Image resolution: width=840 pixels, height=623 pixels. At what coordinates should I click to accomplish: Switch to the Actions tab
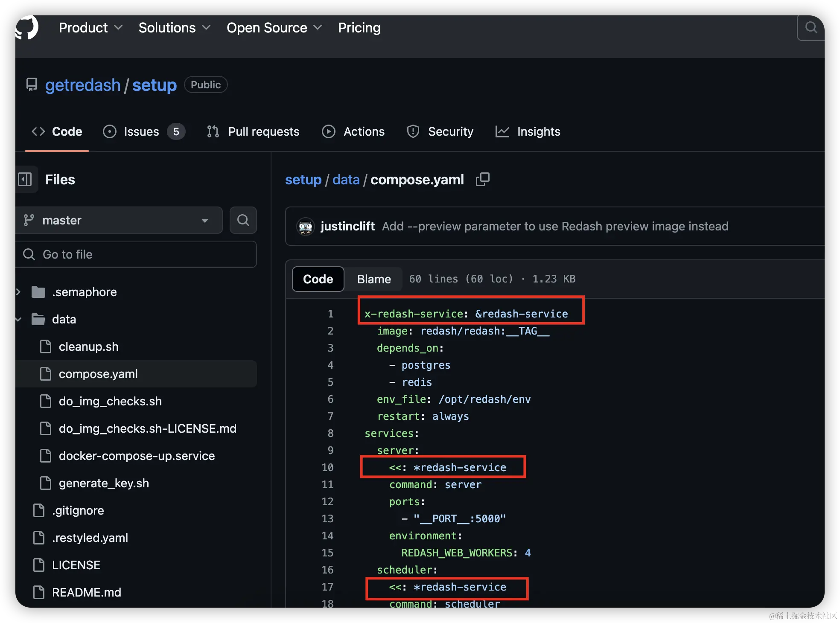click(353, 131)
